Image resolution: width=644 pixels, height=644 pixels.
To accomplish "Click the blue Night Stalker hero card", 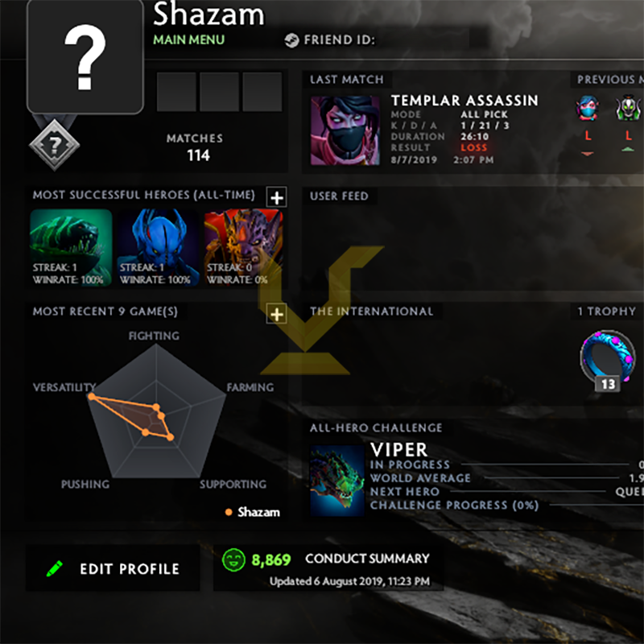I will click(x=158, y=247).
